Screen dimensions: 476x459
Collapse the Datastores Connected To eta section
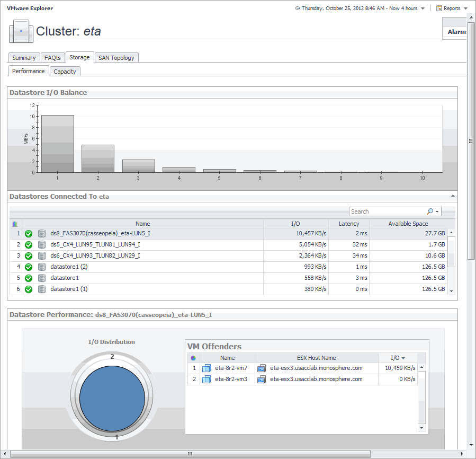453,196
